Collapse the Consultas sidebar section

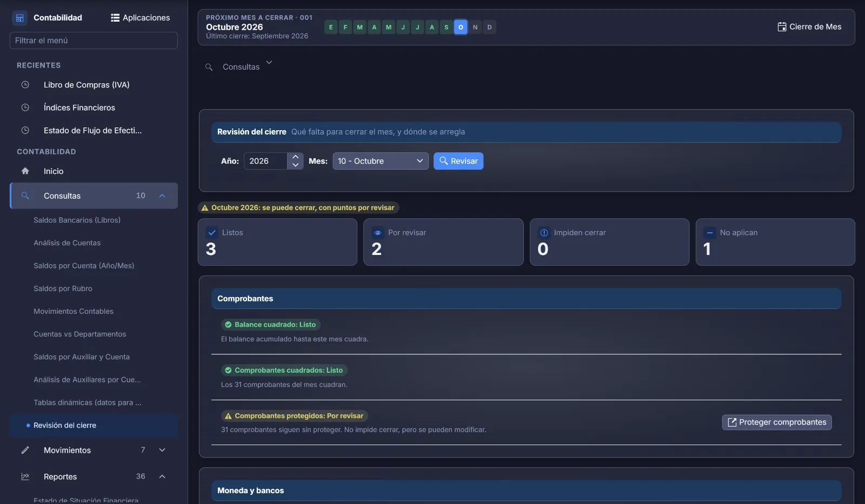coord(162,196)
